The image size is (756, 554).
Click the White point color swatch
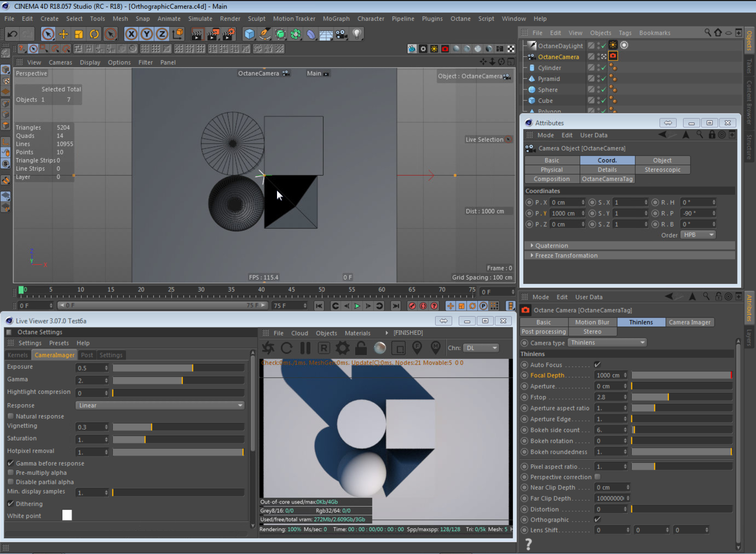coord(67,515)
